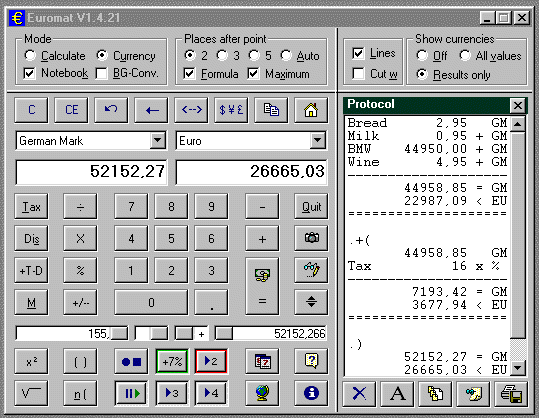Click the question mark help icon
Viewport: 539px width, 418px height.
tap(311, 361)
